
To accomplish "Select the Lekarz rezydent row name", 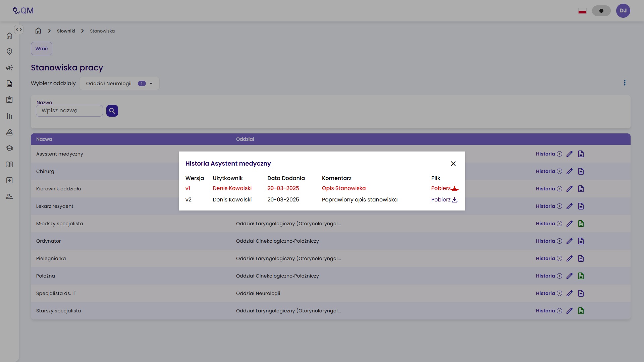I will point(55,206).
